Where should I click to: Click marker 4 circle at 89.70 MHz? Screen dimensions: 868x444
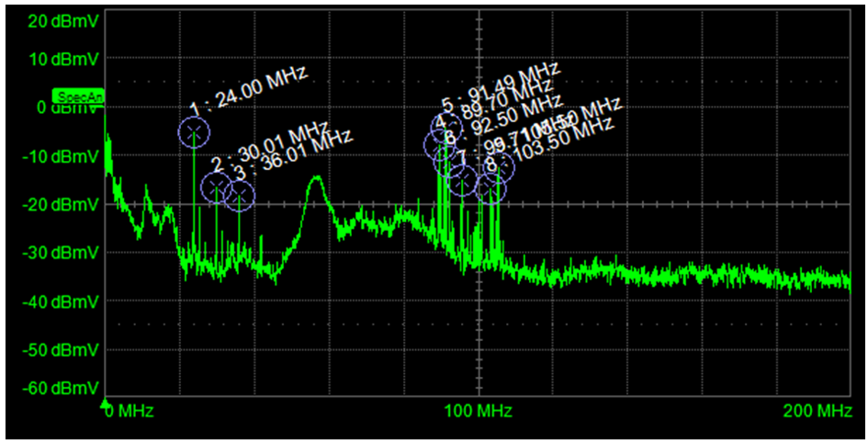click(x=440, y=146)
